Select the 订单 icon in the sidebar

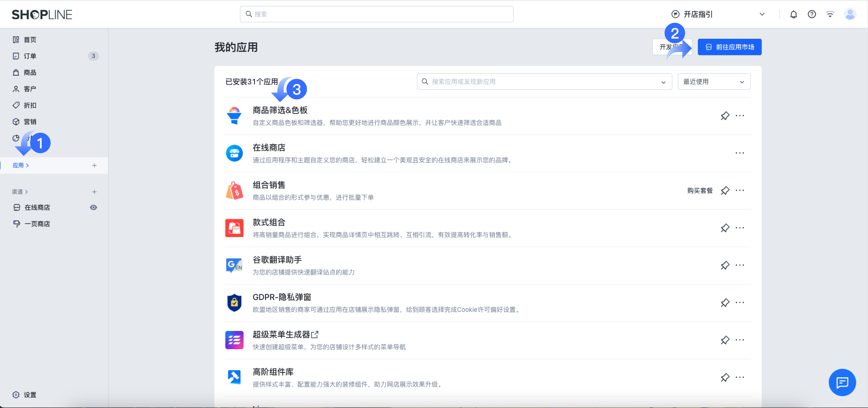(16, 56)
